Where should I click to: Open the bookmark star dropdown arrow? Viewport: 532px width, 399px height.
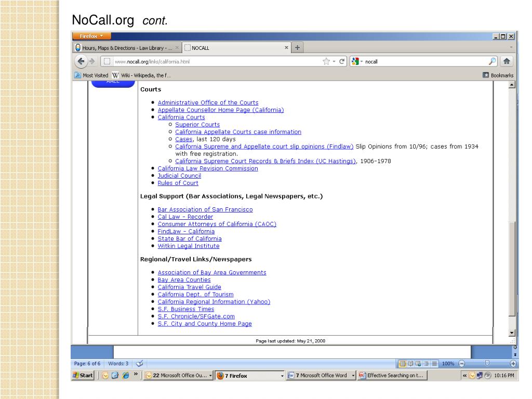click(x=334, y=61)
